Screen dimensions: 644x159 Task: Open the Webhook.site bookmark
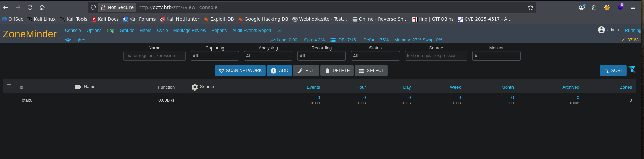(320, 19)
